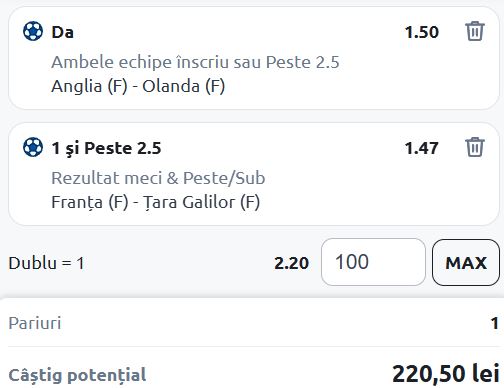Select the Da bet title

coord(62,32)
